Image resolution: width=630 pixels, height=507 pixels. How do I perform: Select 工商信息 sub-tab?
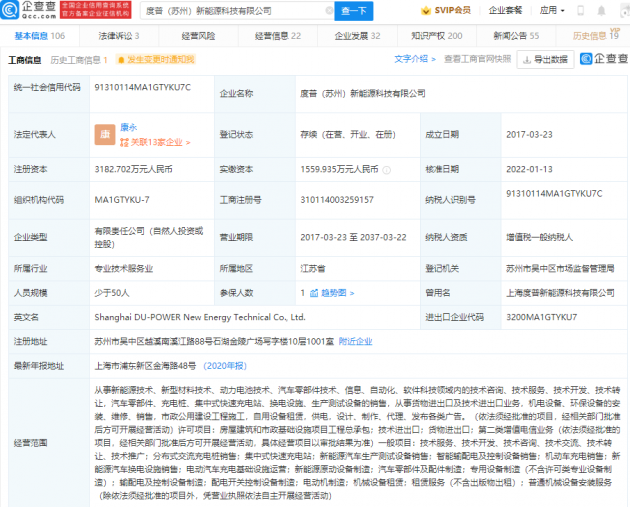(x=25, y=60)
